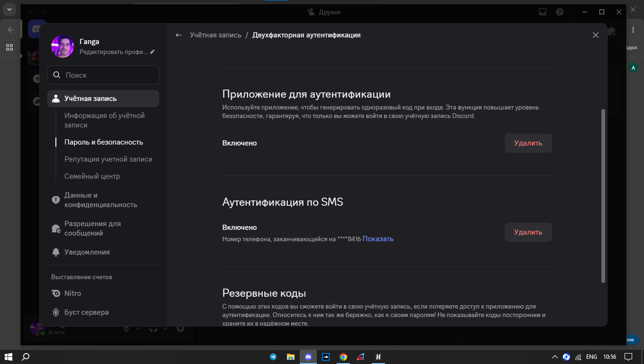644x364 pixels.
Task: Click the bell icon for Уведомления
Action: [x=56, y=252]
